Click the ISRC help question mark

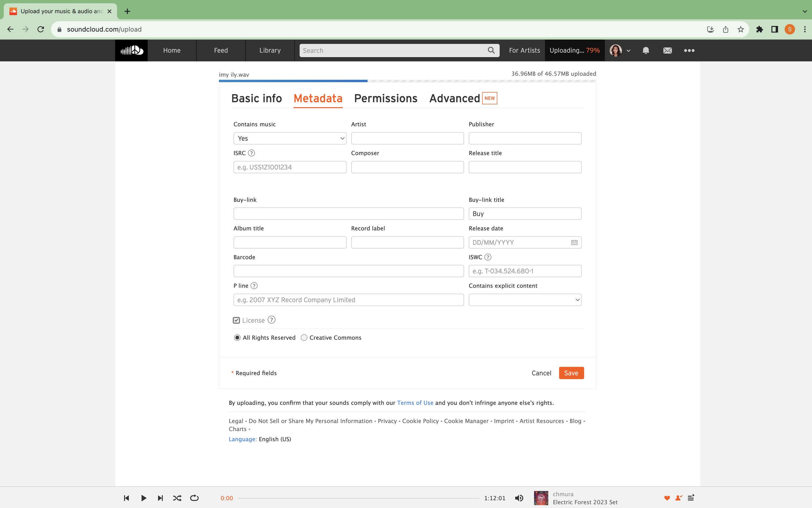(251, 153)
